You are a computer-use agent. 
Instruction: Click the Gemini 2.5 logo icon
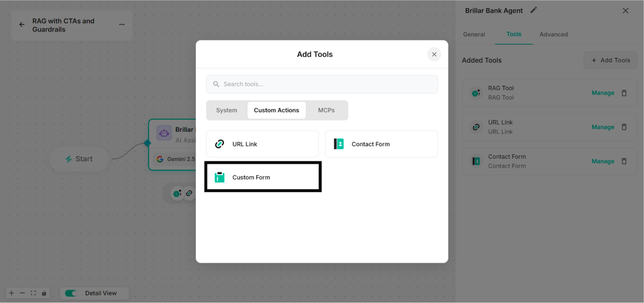[160, 159]
